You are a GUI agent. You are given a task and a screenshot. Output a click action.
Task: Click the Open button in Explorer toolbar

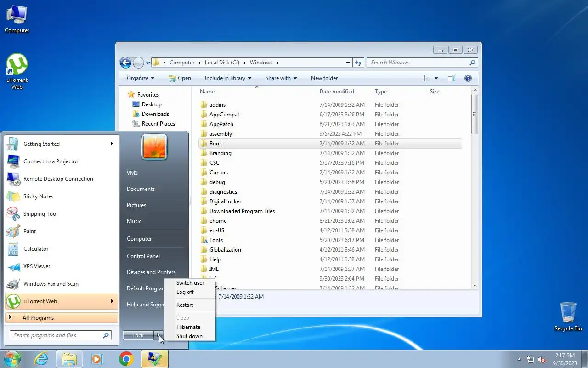tap(180, 78)
